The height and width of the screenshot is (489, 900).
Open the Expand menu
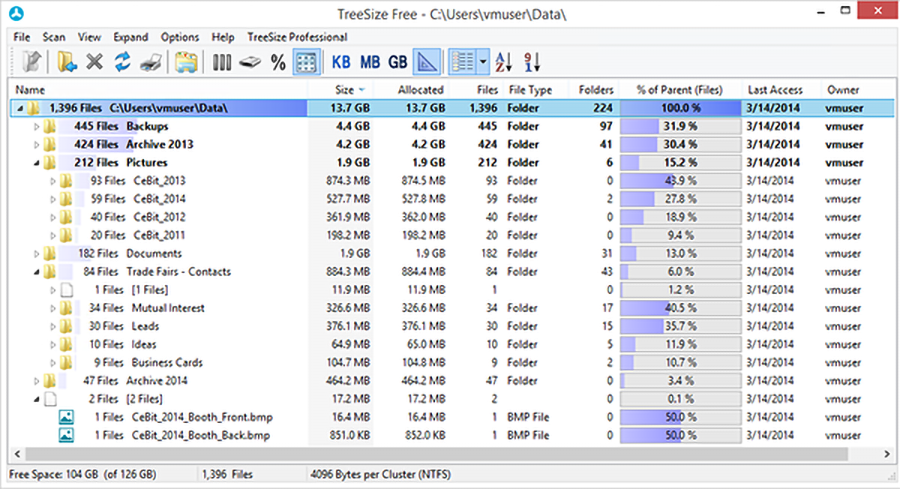130,37
